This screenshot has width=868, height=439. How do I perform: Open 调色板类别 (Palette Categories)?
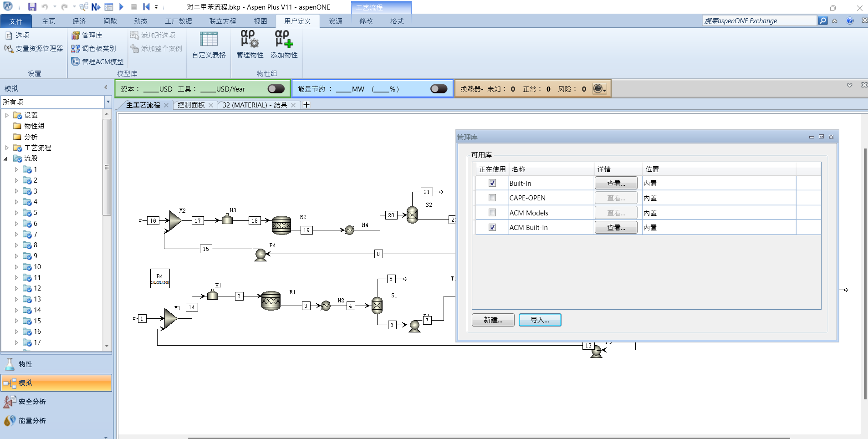coord(94,48)
